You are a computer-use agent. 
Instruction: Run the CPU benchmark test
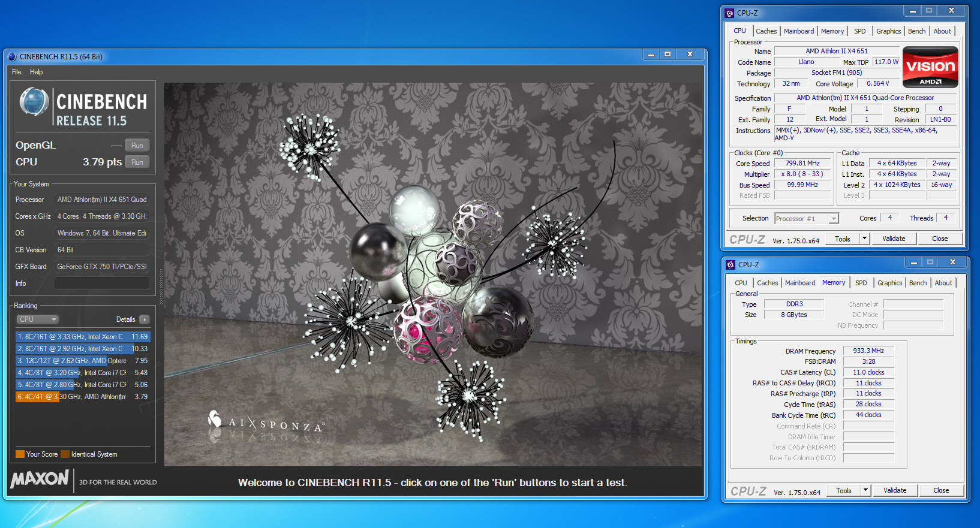(137, 162)
